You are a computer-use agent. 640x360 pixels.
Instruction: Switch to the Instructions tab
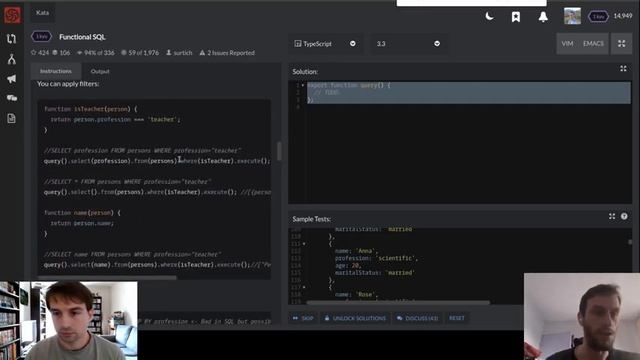click(56, 71)
